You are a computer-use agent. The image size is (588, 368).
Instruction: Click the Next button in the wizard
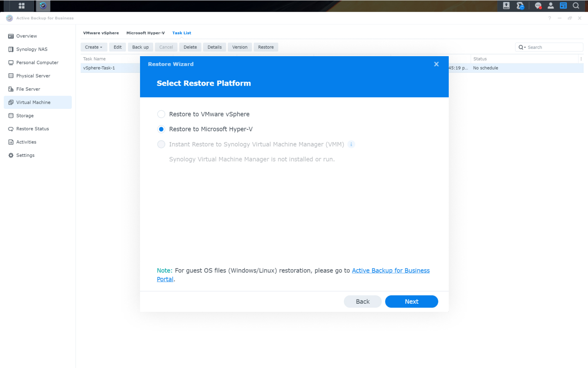tap(411, 301)
